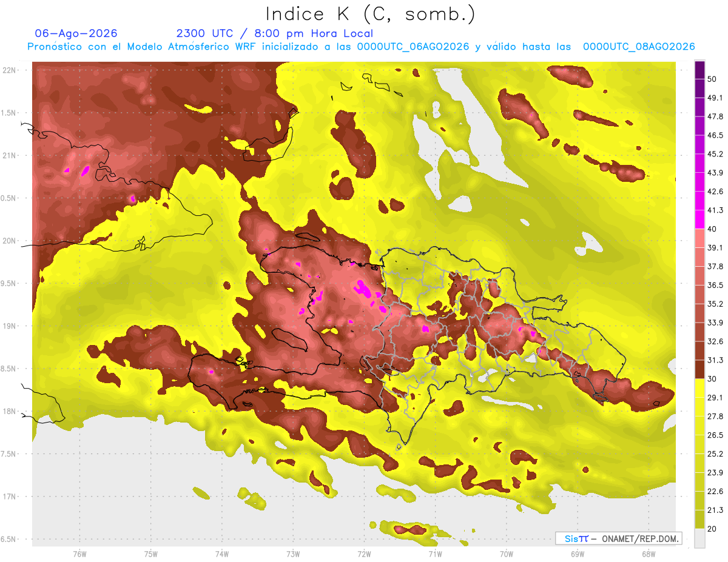728x562 pixels.
Task: Pick the olive-yellow swatch between 20 and 21.3
Action: click(699, 519)
